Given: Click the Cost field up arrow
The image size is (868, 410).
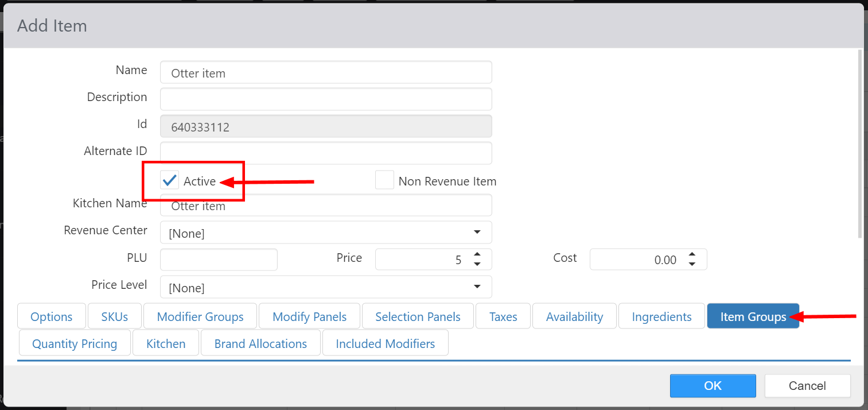Looking at the screenshot, I should point(692,255).
